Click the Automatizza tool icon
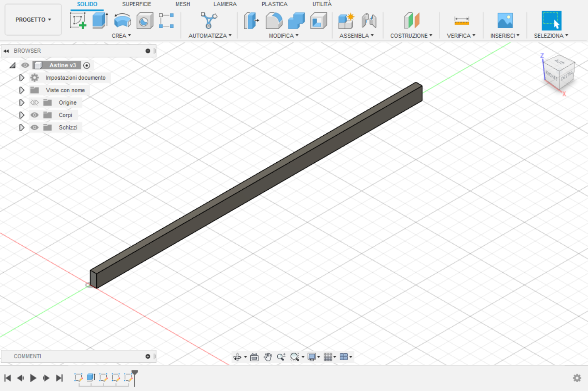 (x=209, y=20)
